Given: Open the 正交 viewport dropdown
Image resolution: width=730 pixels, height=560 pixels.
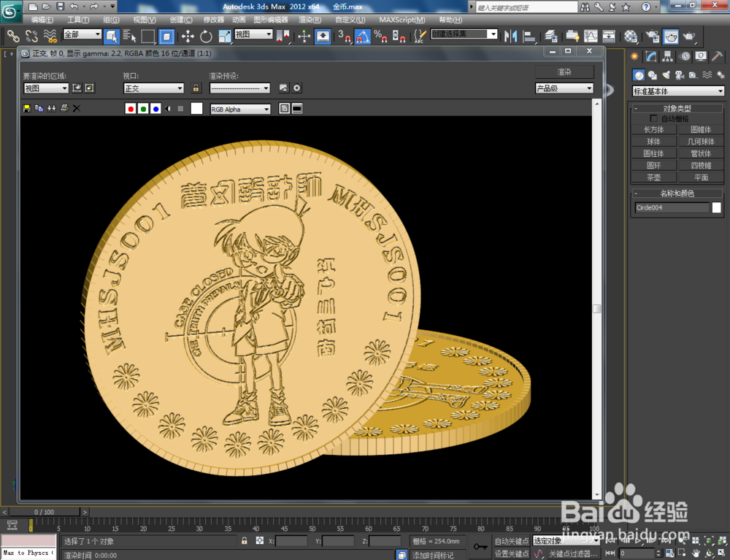Looking at the screenshot, I should [153, 88].
